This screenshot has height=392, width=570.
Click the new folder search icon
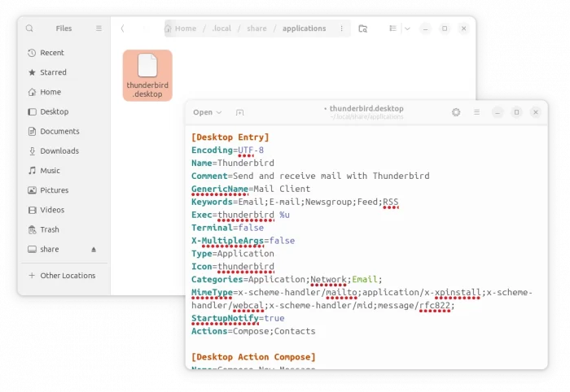[x=363, y=28]
